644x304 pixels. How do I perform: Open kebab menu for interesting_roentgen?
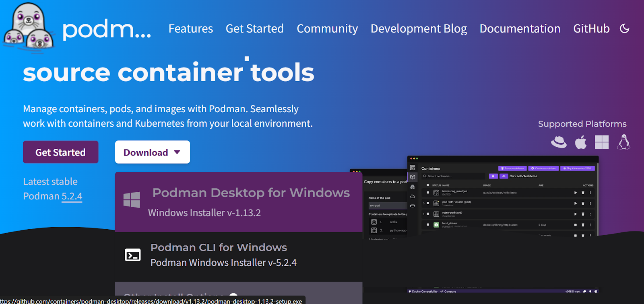point(590,193)
